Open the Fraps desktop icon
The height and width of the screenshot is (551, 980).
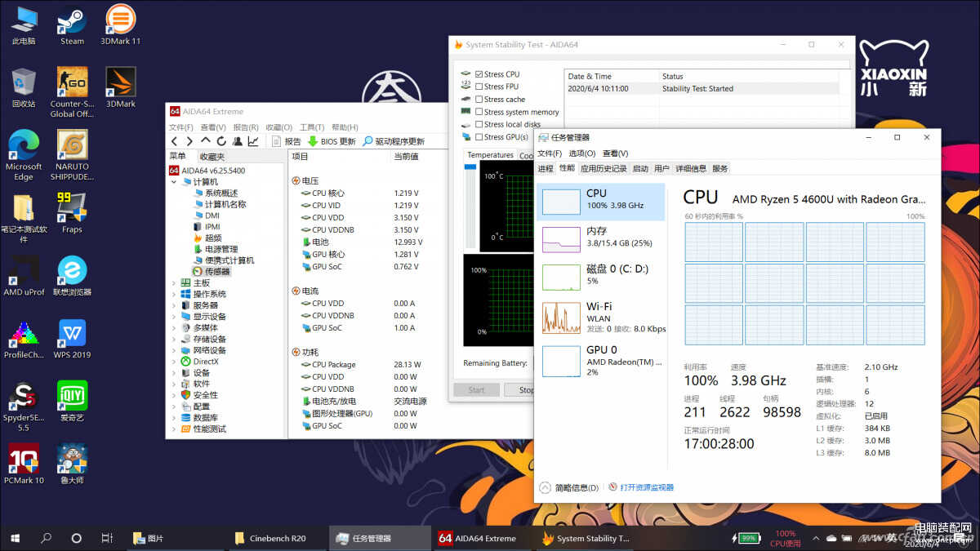[x=72, y=213]
